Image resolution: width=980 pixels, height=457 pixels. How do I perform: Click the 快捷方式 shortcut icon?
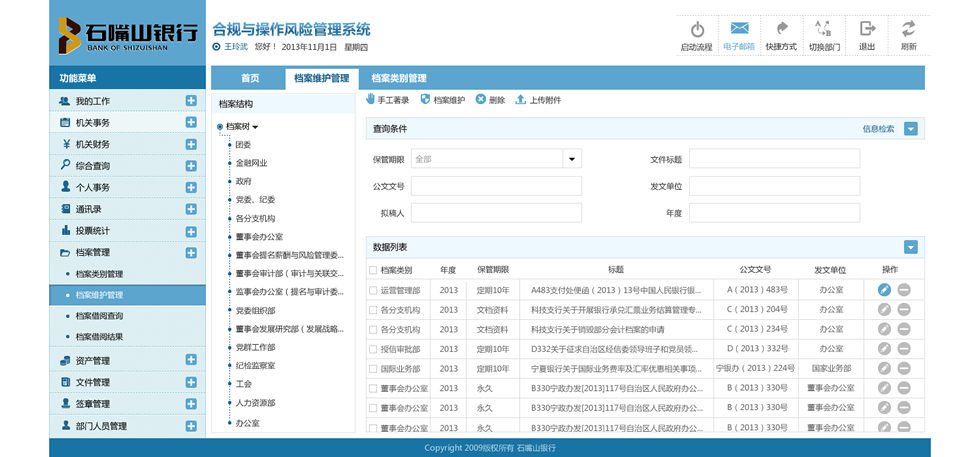coord(782,29)
